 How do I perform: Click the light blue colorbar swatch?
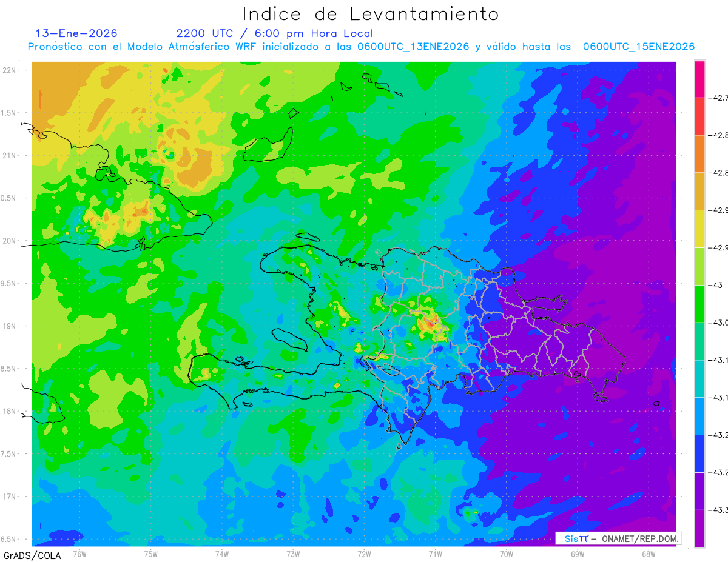point(699,416)
